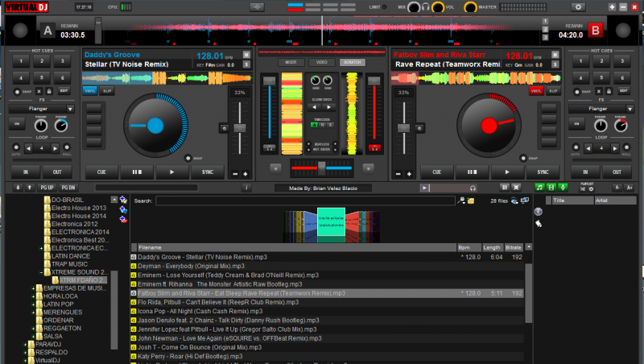Click Deck A hot cue delete X icon
644x364 pixels.
[x=39, y=91]
